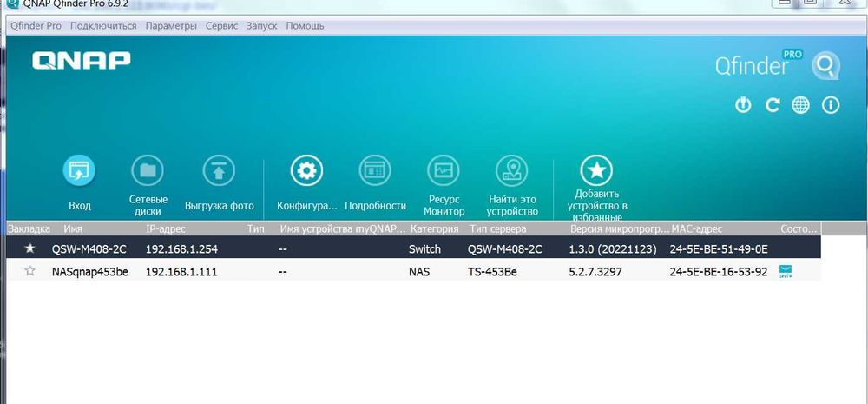Viewport: 868px width, 404px height.
Task: Open the Запуск menu
Action: click(x=262, y=26)
